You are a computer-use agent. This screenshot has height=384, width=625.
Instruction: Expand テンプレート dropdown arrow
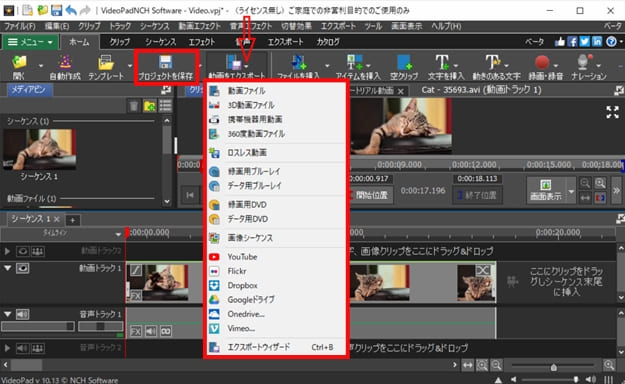(x=130, y=66)
